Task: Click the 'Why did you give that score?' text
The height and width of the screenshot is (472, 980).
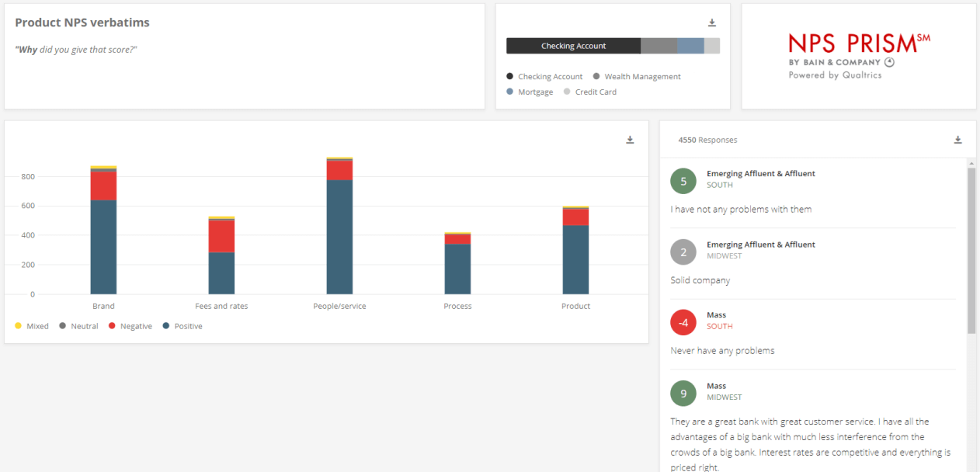Action: pos(76,49)
